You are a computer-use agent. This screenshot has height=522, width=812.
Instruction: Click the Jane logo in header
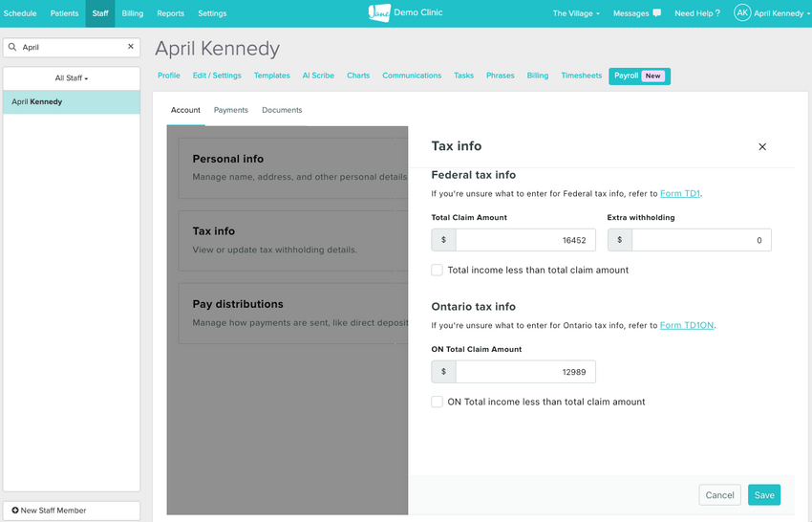(379, 12)
